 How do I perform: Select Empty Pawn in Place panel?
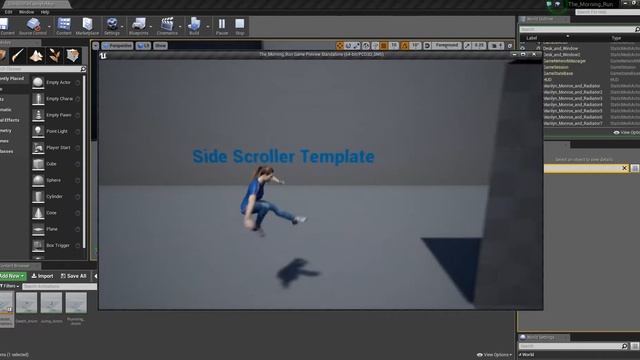[56, 115]
